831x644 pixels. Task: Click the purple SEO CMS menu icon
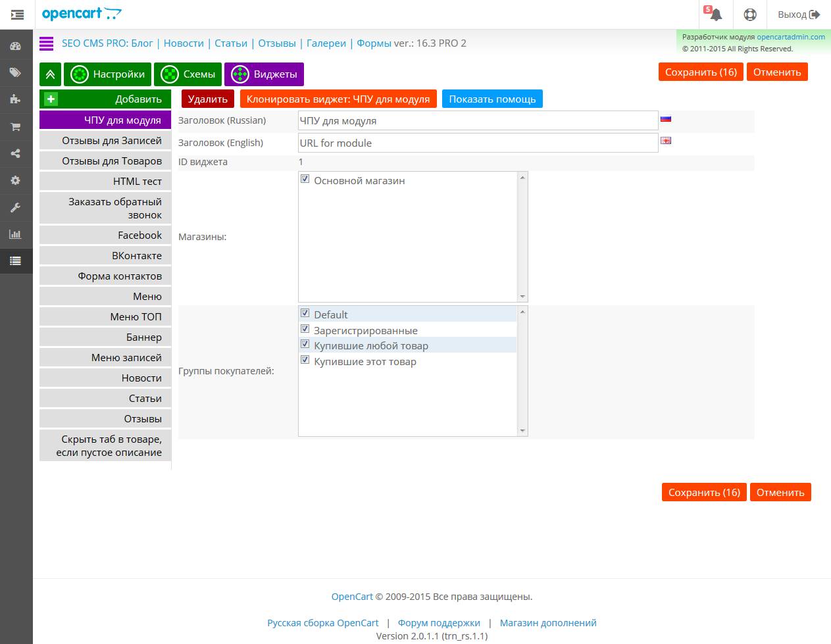click(46, 43)
